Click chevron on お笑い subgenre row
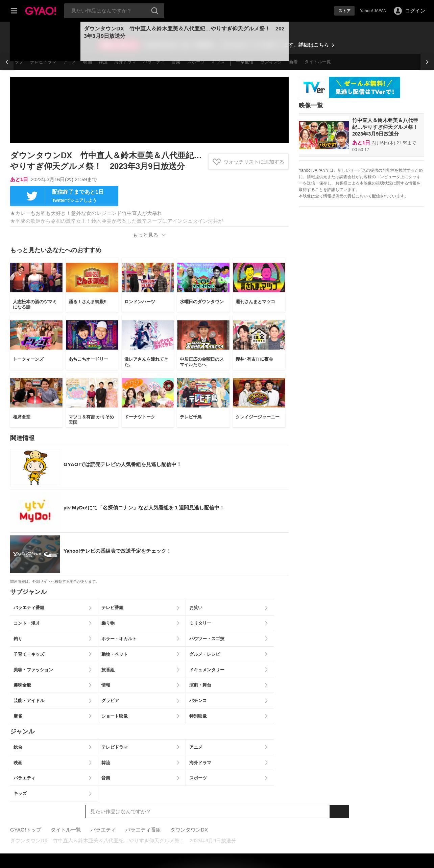The image size is (434, 868). [266, 608]
